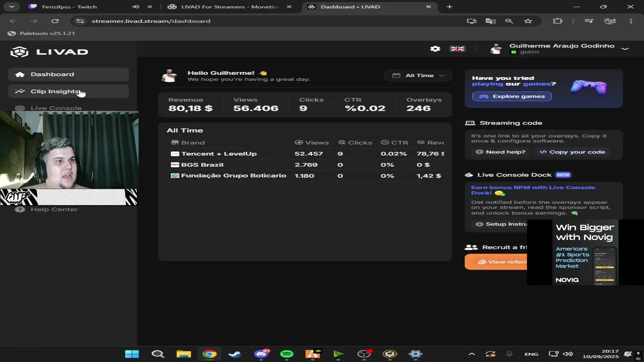The image size is (644, 362).
Task: Expand the Guilherme Araujo Godinho account menu
Action: [x=625, y=49]
